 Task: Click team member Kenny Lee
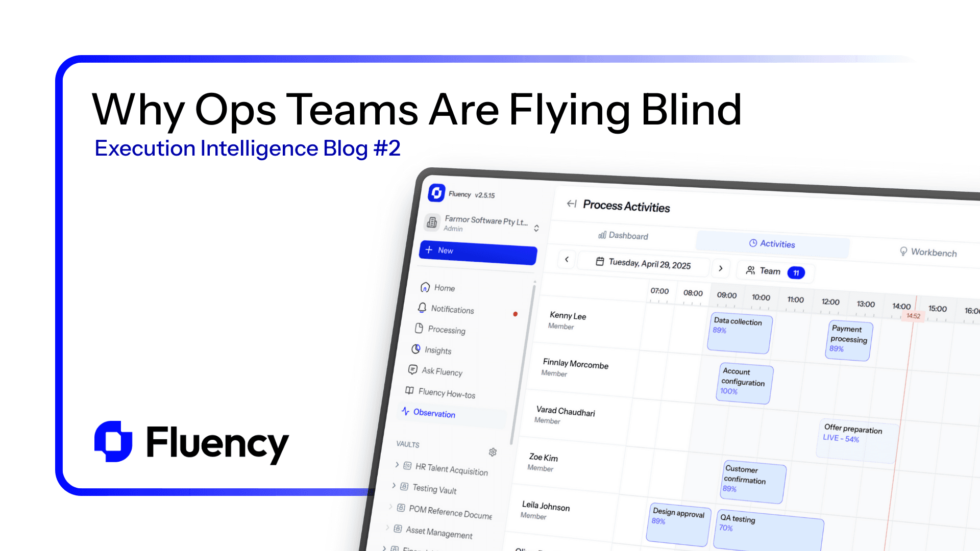(568, 316)
